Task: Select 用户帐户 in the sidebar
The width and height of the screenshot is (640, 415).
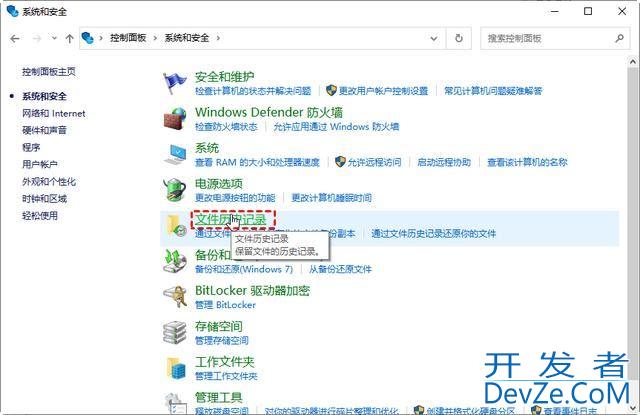Action: coord(40,164)
